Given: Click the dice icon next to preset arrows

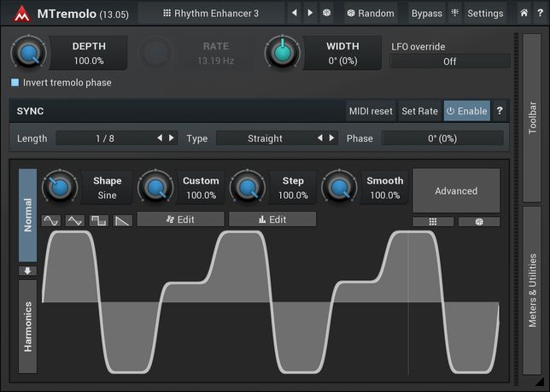Looking at the screenshot, I should click(x=327, y=14).
